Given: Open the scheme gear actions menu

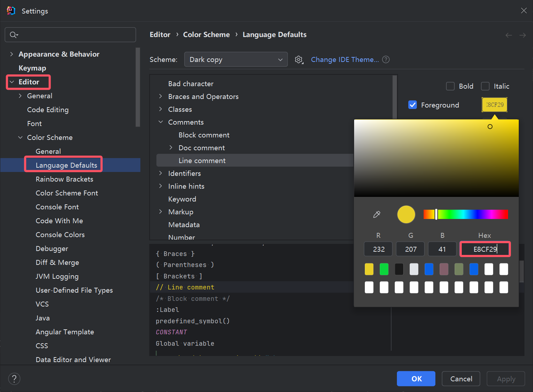Looking at the screenshot, I should coord(299,60).
